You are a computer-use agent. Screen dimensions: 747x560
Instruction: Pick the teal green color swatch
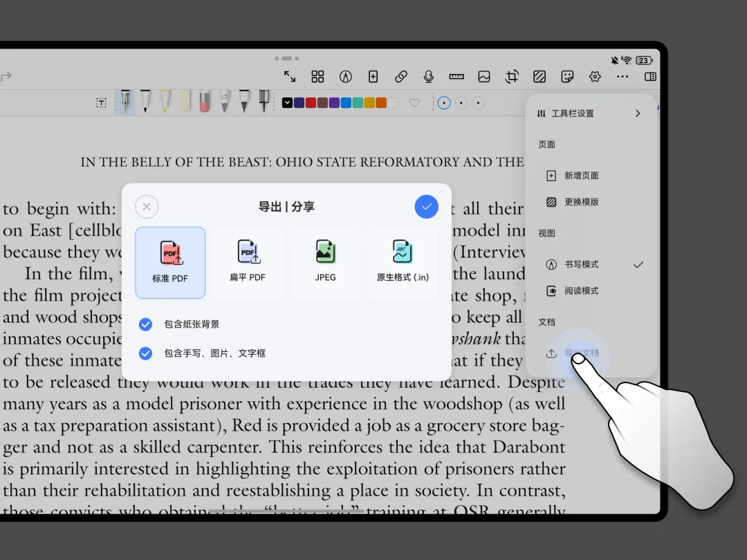[358, 103]
